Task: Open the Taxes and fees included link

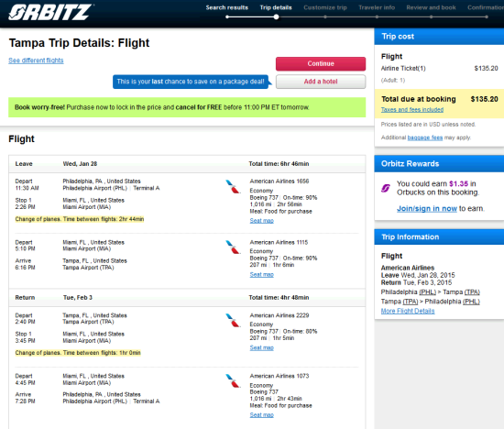Action: point(412,110)
